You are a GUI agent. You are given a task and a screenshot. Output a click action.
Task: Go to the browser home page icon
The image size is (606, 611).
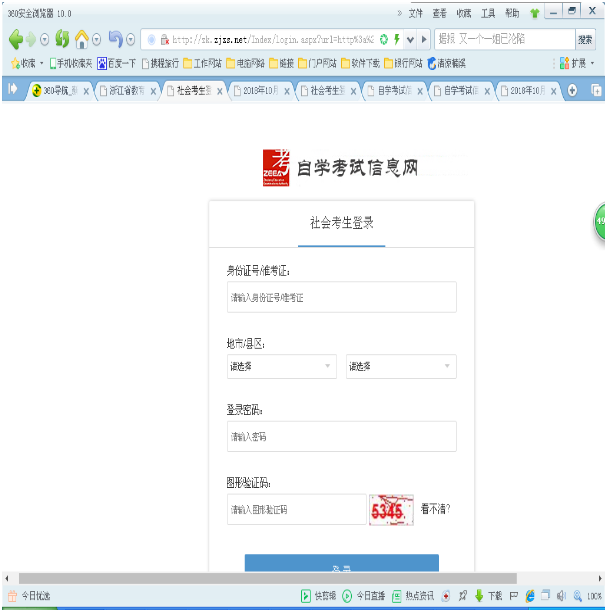pyautogui.click(x=82, y=40)
